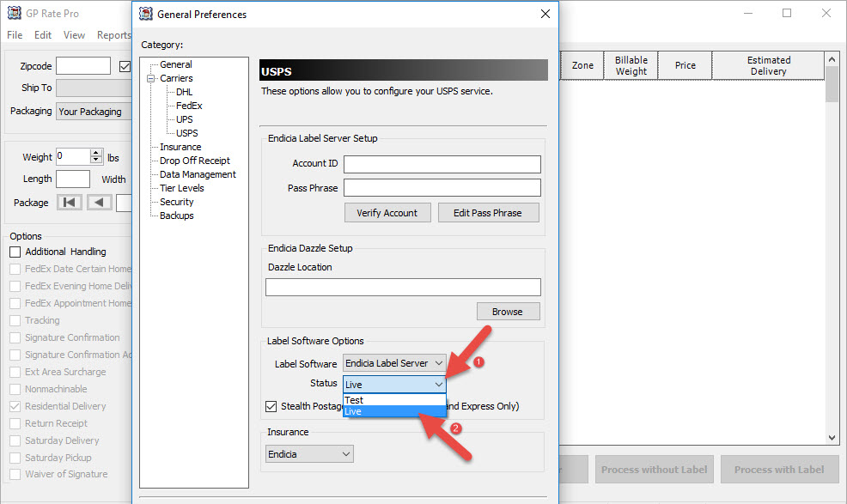
Task: Click the General Preferences dialog icon
Action: point(146,14)
